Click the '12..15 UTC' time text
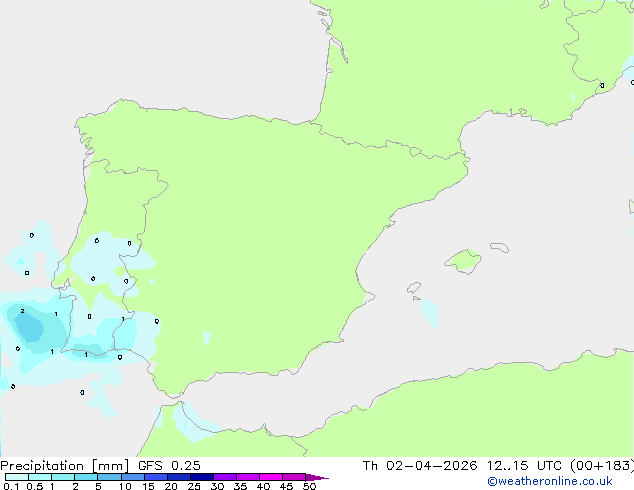 [524, 466]
